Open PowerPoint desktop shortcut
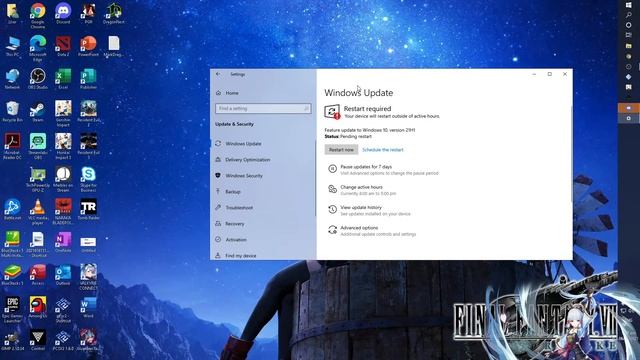 88,46
